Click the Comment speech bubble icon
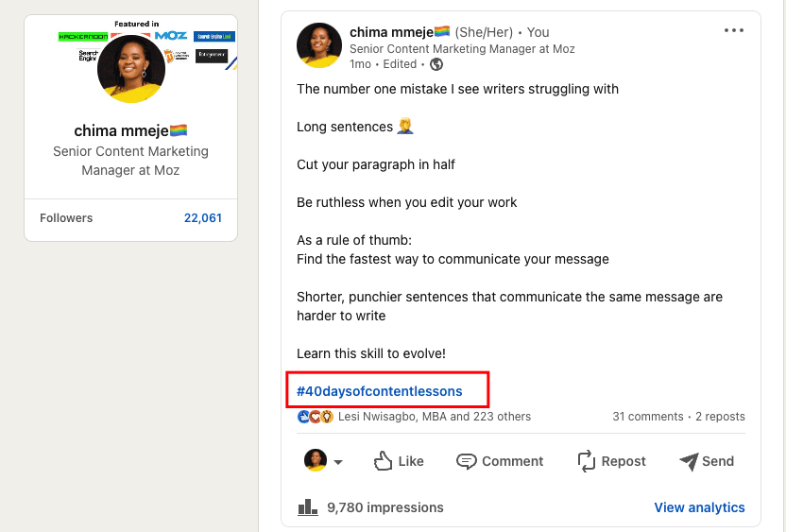This screenshot has width=786, height=532. click(x=466, y=461)
